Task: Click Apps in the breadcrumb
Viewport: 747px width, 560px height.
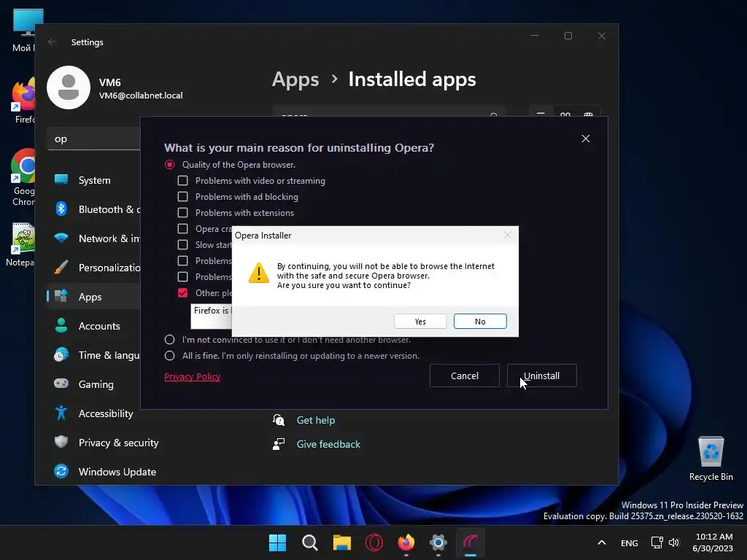Action: (x=295, y=79)
